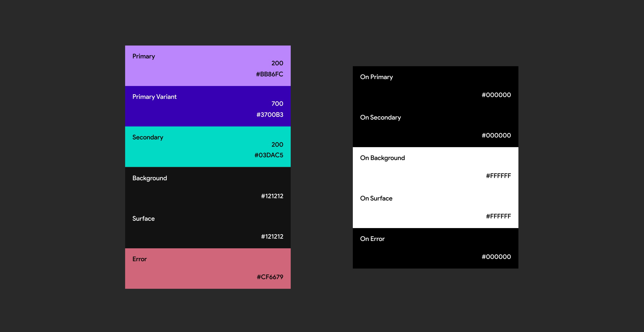Toggle visibility of Error color entry
Viewport: 644px width, 332px height.
coord(207,268)
